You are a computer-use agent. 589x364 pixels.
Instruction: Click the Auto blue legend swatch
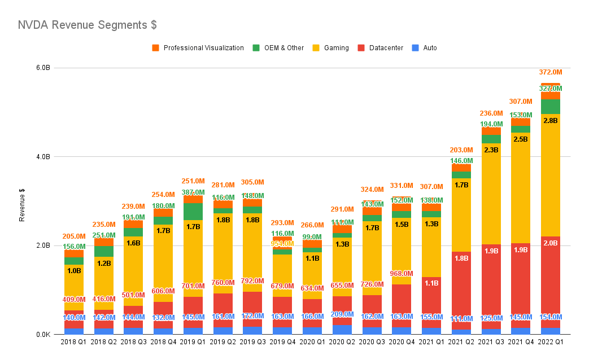(x=416, y=47)
